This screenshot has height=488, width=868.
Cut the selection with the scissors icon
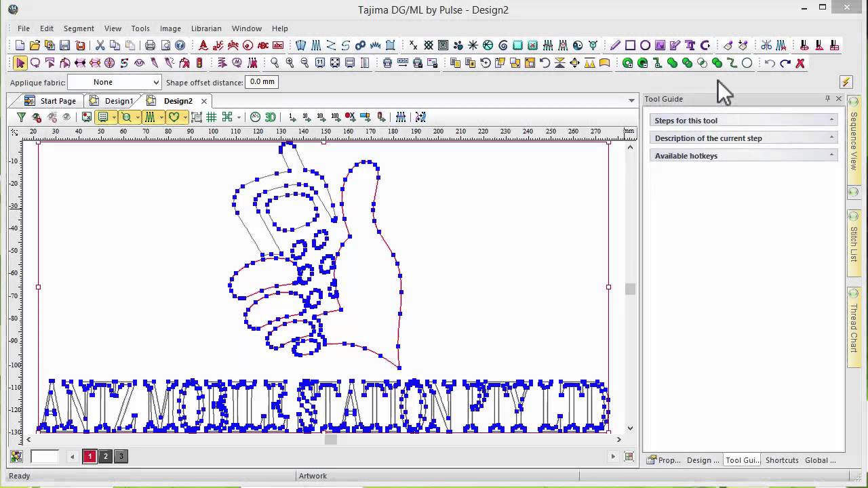coord(100,45)
